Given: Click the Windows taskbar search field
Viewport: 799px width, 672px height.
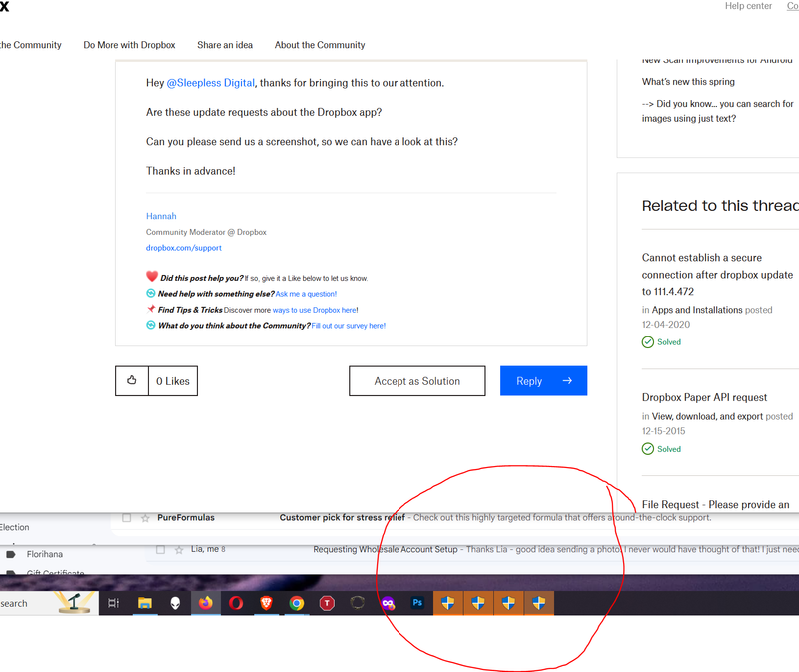Looking at the screenshot, I should (x=49, y=603).
